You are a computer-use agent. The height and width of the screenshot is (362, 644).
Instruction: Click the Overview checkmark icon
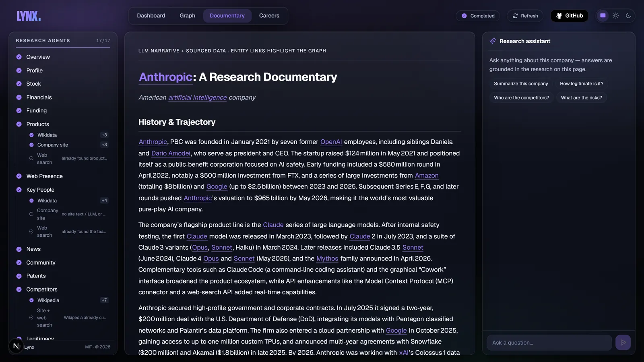tap(19, 57)
